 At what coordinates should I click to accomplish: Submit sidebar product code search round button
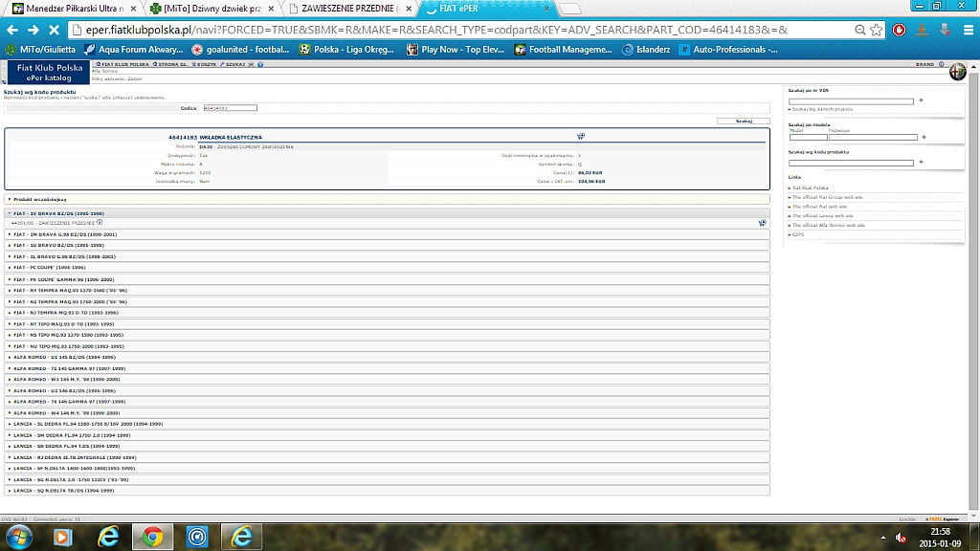(921, 162)
